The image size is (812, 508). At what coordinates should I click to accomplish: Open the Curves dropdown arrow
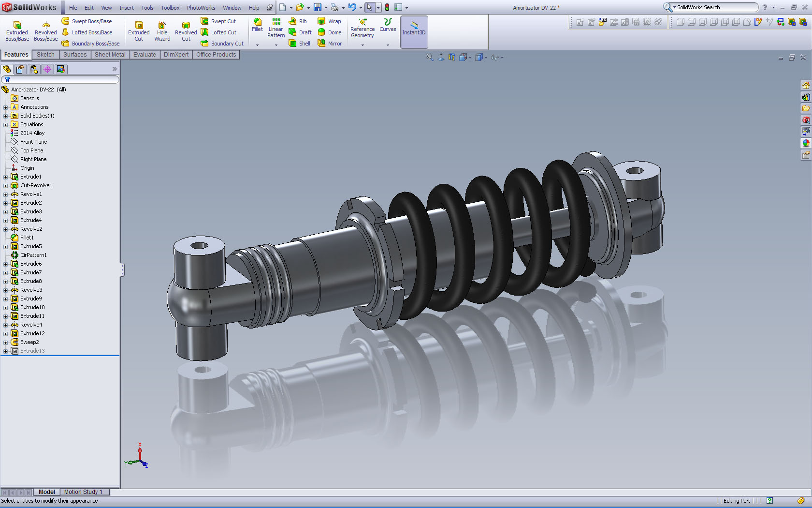pos(388,45)
